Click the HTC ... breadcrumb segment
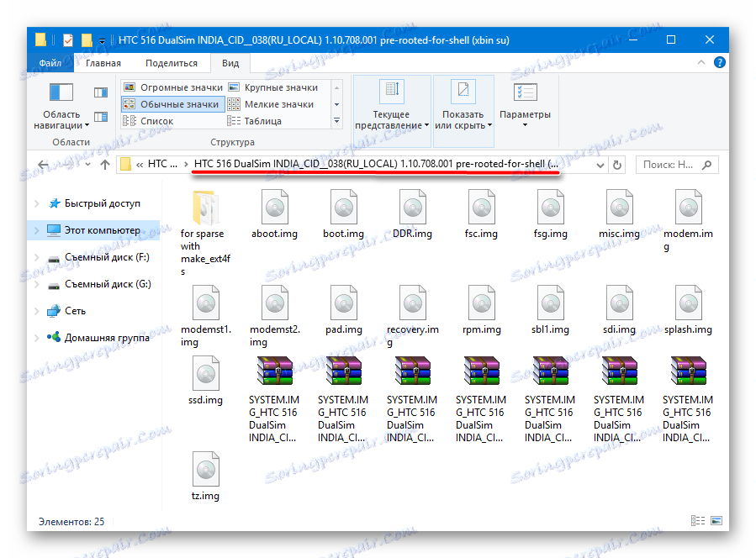The width and height of the screenshot is (756, 558). [162, 165]
